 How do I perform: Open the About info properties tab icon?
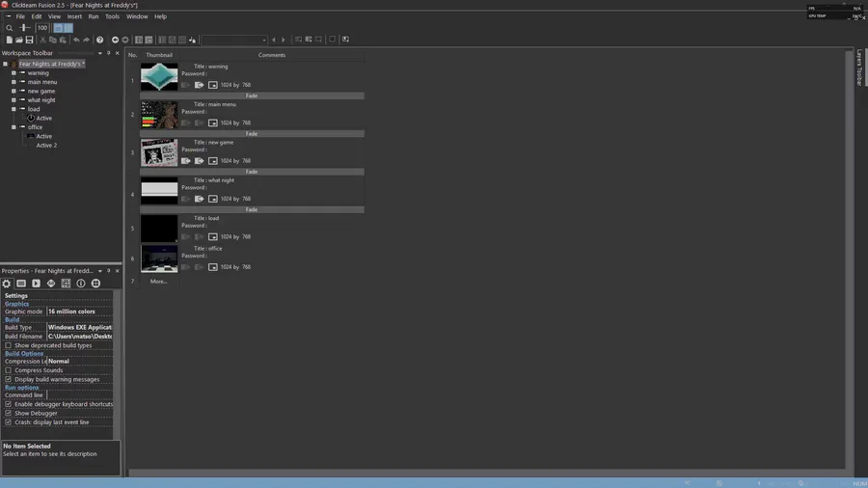tap(81, 284)
